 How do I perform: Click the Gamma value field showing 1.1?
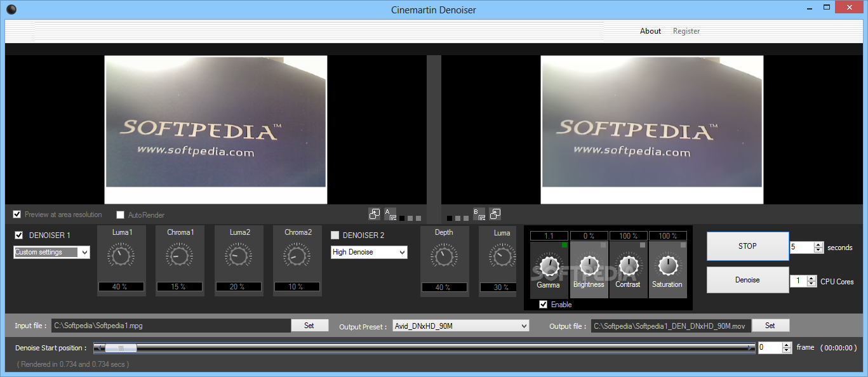549,236
